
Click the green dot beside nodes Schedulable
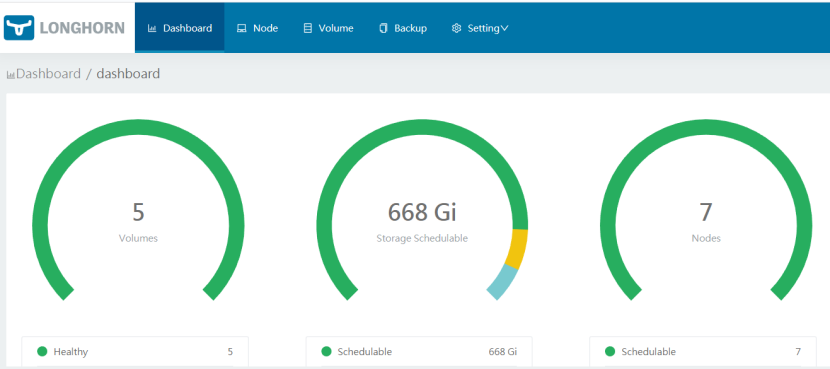coord(610,351)
